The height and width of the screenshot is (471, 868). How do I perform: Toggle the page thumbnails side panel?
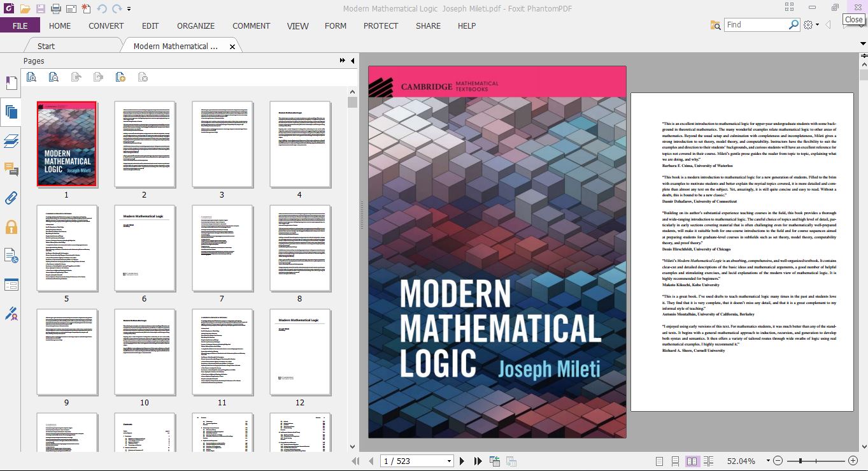11,112
